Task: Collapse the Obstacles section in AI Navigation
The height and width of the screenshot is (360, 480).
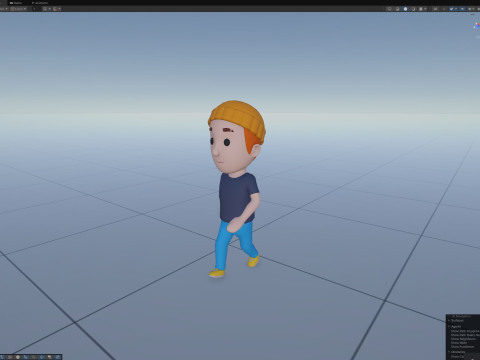Action: coord(449,352)
